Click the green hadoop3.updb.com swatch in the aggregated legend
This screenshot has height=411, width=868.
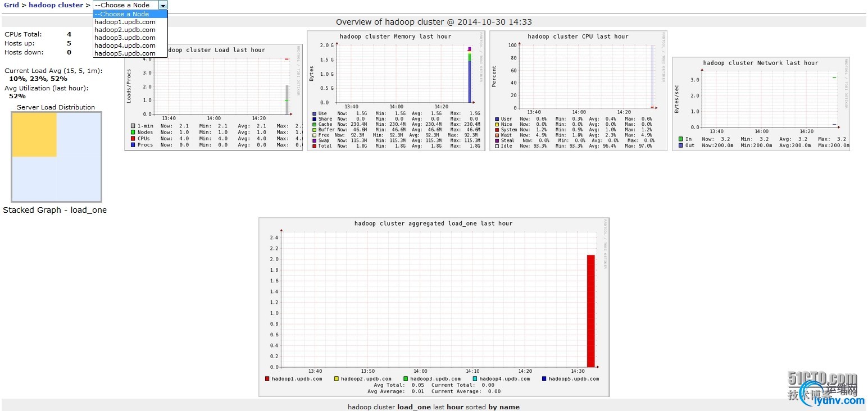(406, 379)
